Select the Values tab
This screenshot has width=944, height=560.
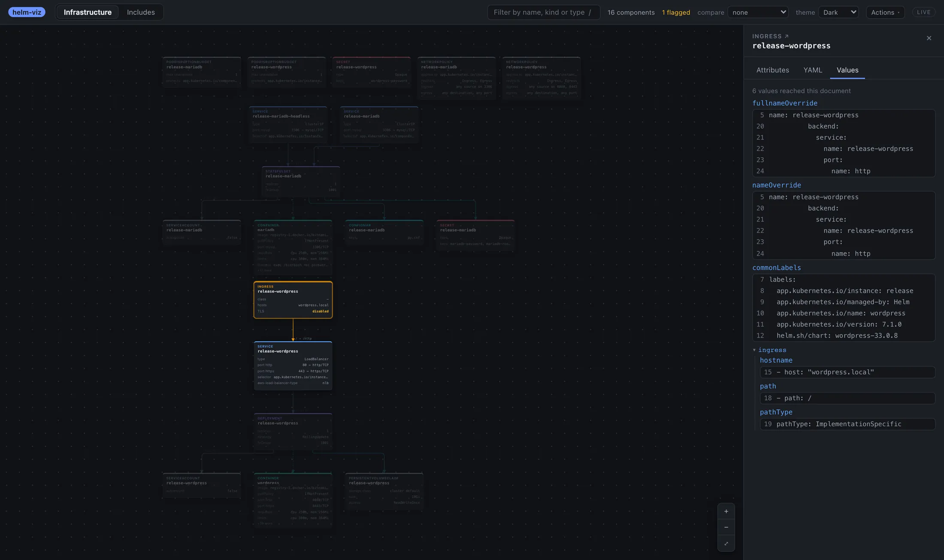(847, 70)
